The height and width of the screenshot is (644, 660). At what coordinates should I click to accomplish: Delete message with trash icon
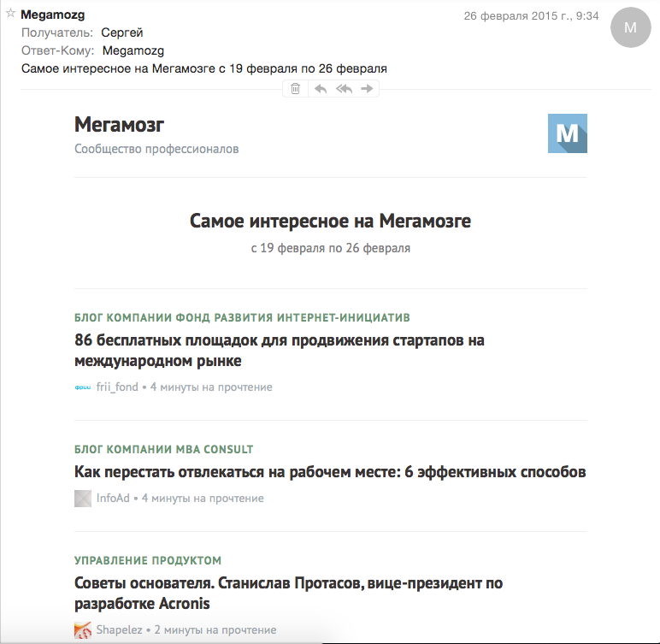[x=296, y=88]
